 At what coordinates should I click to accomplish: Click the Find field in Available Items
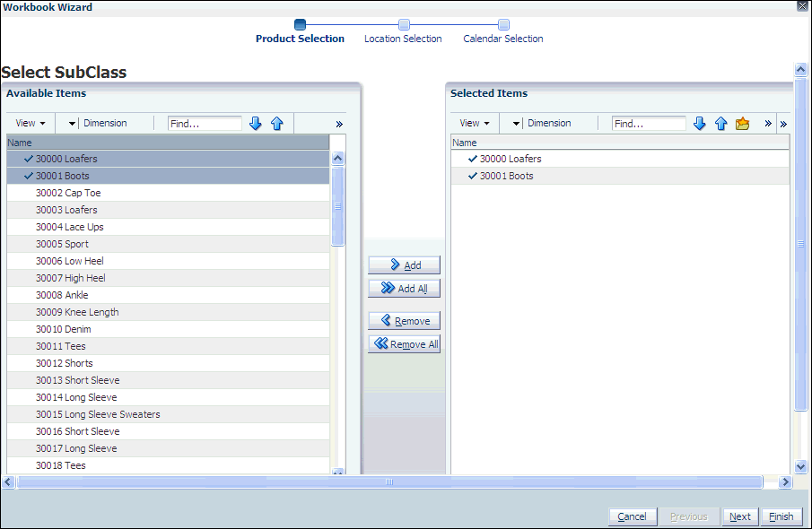pyautogui.click(x=205, y=124)
